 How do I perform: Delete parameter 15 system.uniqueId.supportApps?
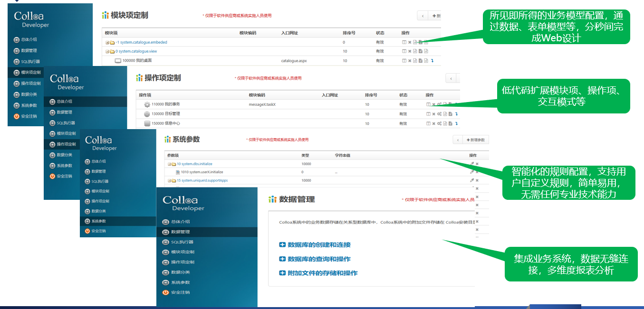(x=477, y=180)
